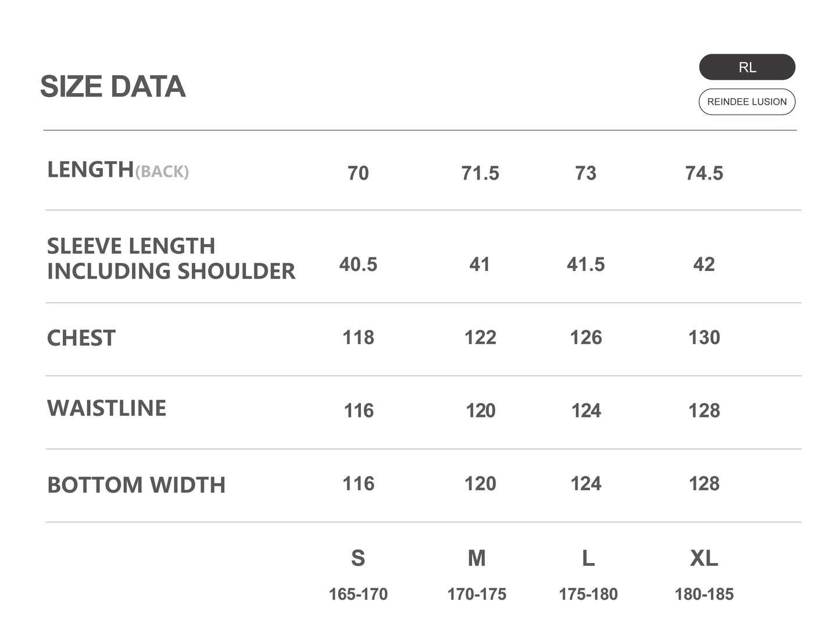Select the 170-175 height range
The width and height of the screenshot is (840, 631).
[x=477, y=594]
